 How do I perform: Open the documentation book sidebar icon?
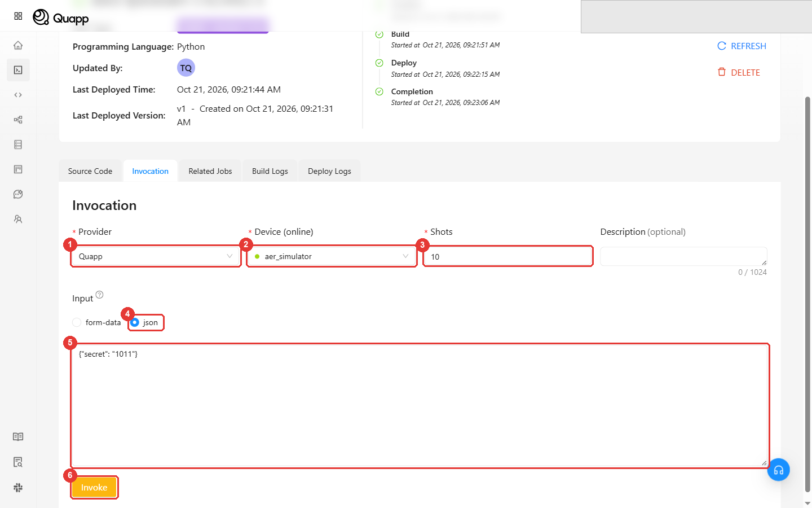[x=18, y=437]
